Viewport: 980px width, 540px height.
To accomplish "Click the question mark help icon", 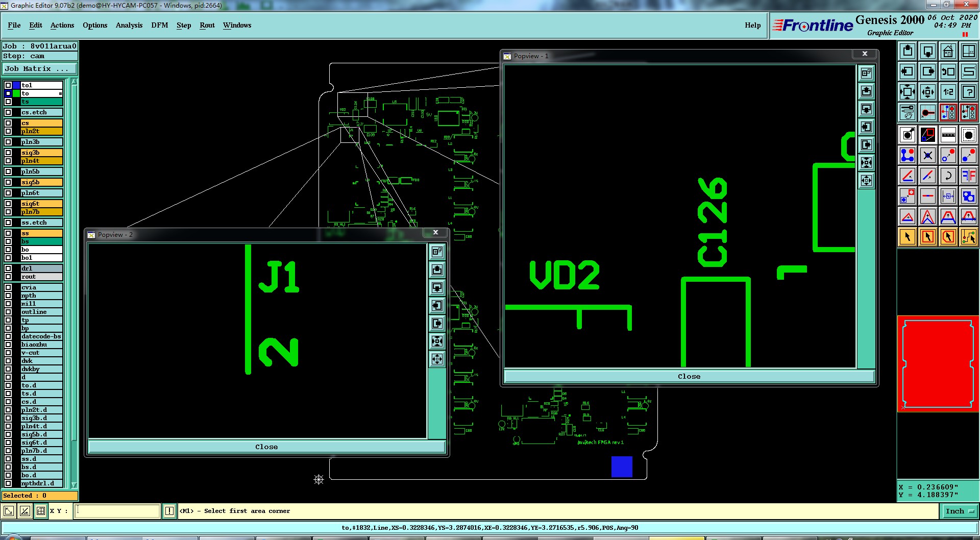I will tap(968, 92).
